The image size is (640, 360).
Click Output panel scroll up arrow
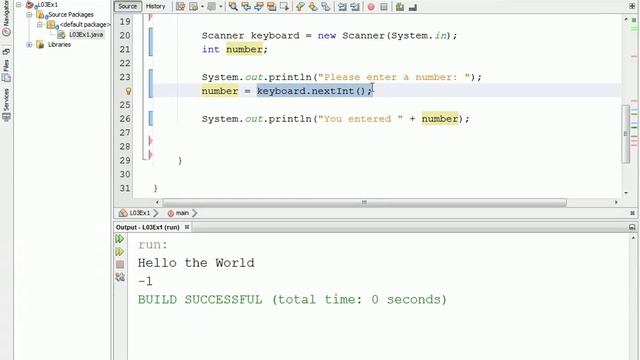pyautogui.click(x=633, y=238)
